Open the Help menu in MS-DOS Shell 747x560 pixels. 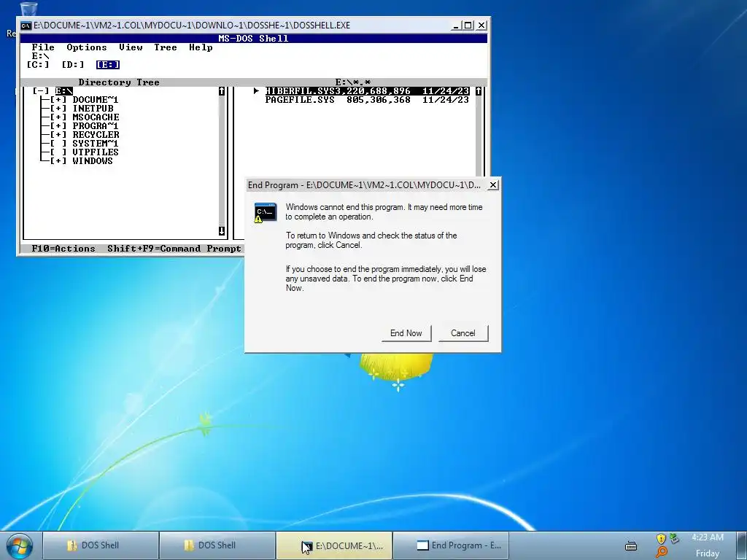click(201, 47)
